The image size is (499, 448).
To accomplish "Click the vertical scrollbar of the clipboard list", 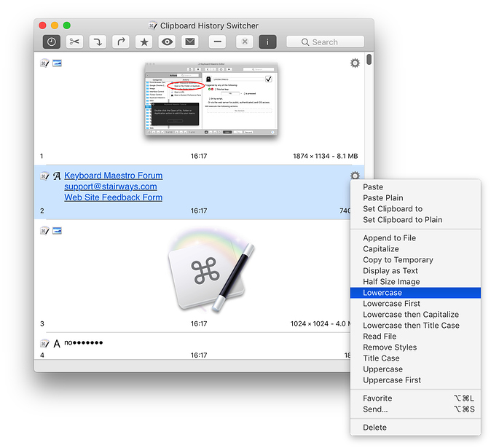I will click(369, 60).
